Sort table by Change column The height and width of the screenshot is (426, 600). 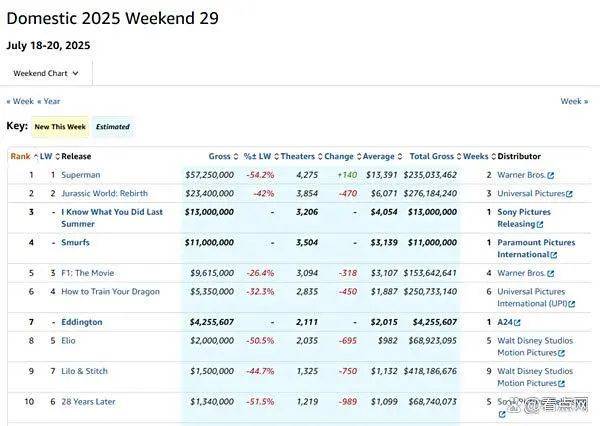tap(342, 156)
